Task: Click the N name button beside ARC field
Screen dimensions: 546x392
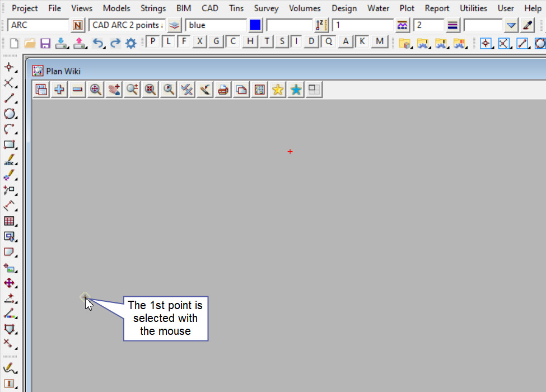Action: coord(78,25)
